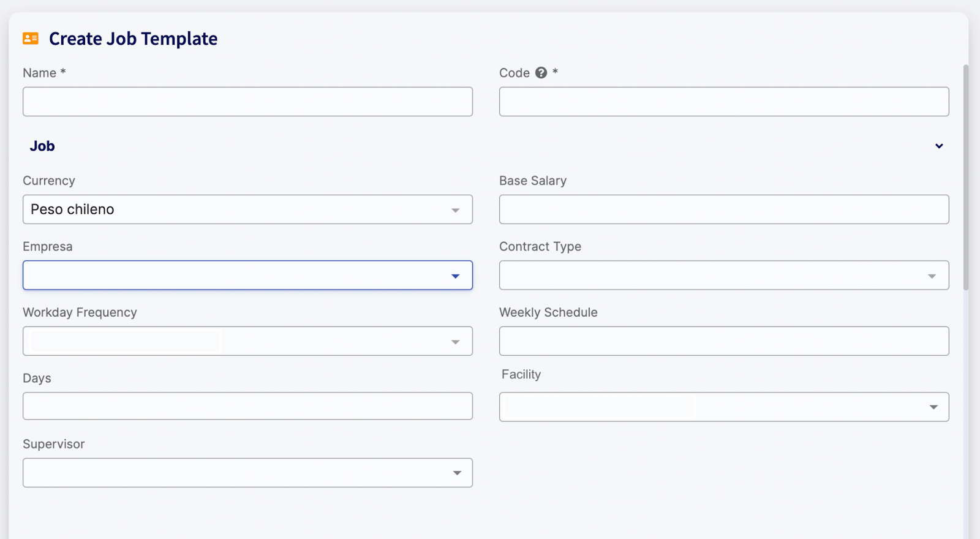This screenshot has width=980, height=539.
Task: Open the Currency dropdown showing Peso chileno
Action: point(247,209)
